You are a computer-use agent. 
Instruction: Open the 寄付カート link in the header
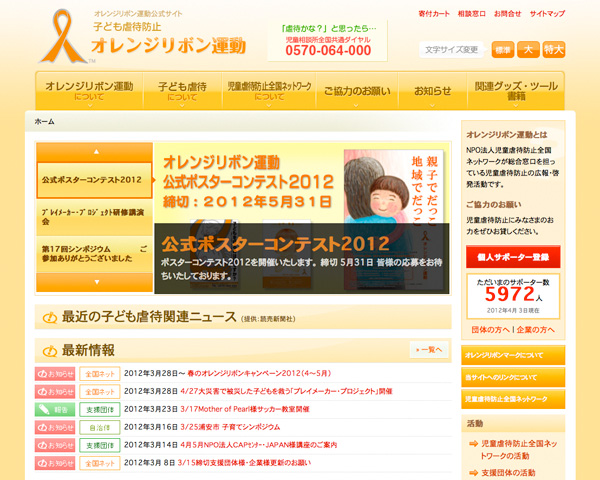click(x=433, y=14)
